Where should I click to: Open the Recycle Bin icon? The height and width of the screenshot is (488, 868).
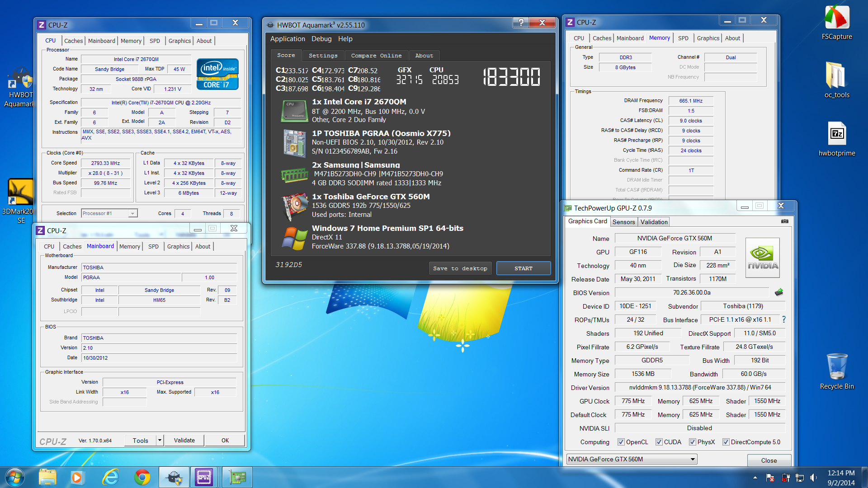tap(837, 371)
